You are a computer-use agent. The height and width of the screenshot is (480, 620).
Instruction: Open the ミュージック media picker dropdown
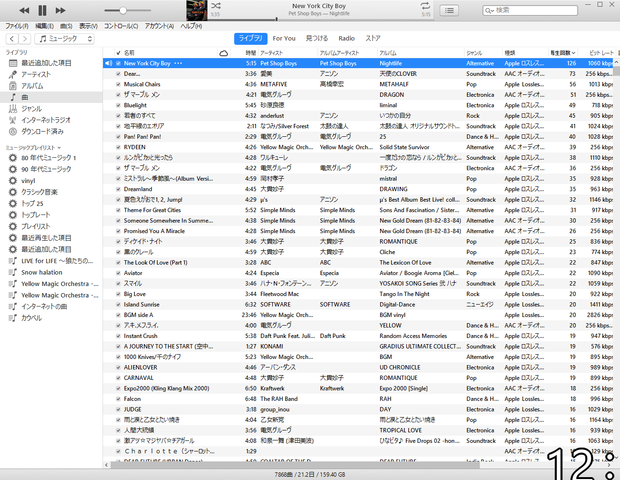pos(64,39)
